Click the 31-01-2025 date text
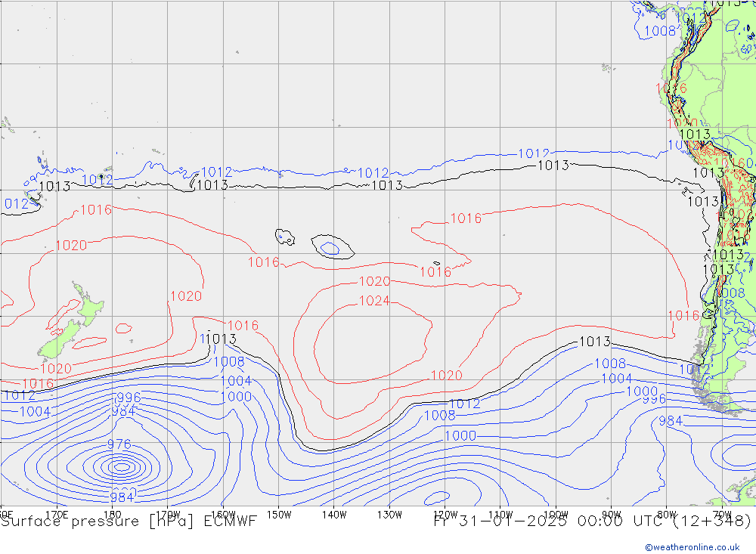Image resolution: width=756 pixels, height=554 pixels. click(x=513, y=522)
